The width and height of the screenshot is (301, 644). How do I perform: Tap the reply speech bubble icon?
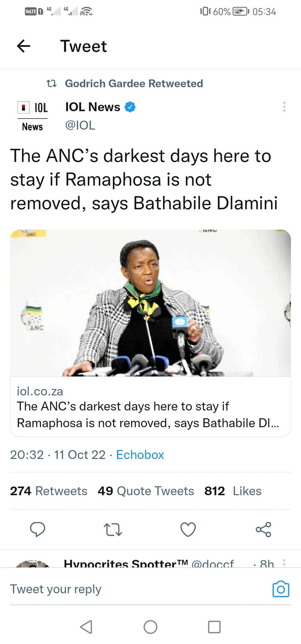coord(38,529)
